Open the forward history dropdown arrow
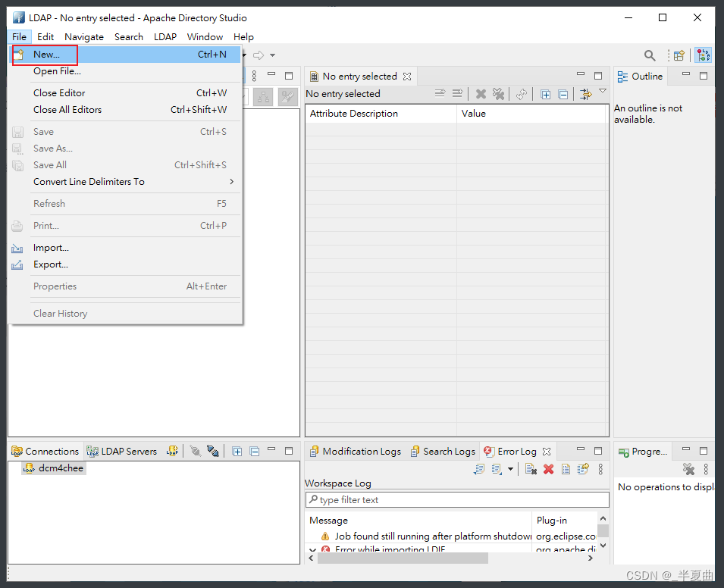 click(x=272, y=55)
